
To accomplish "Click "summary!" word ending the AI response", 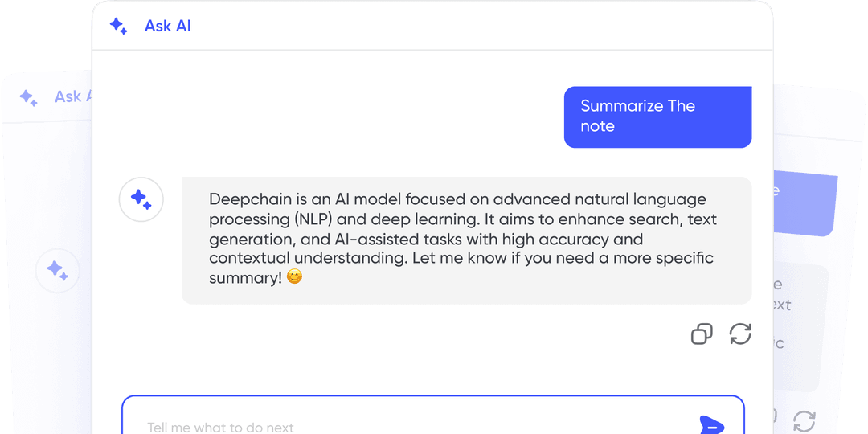I will pos(246,278).
